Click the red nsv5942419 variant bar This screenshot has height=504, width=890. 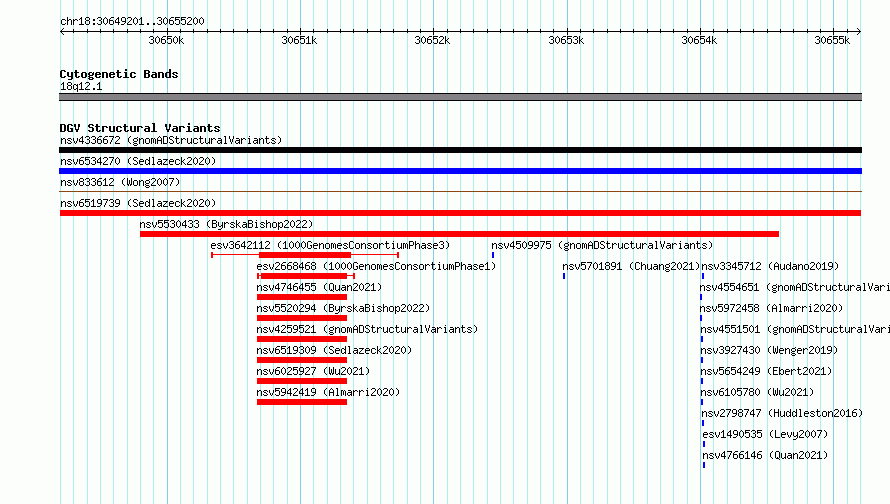click(x=302, y=402)
